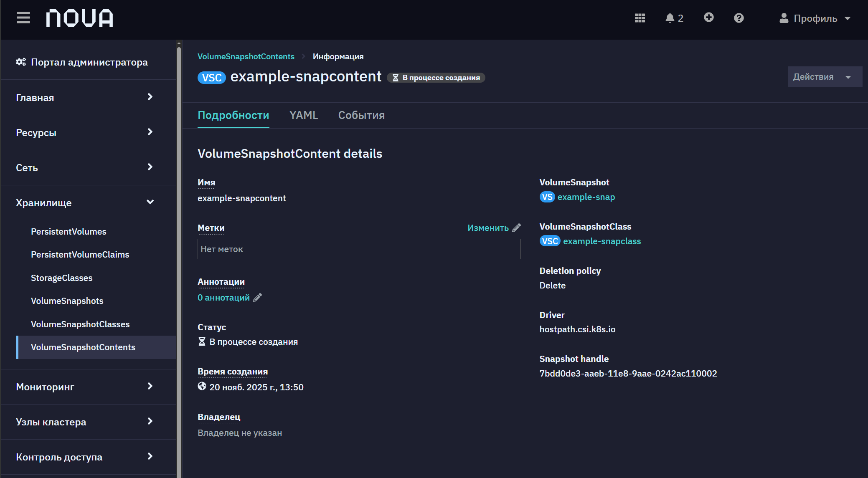This screenshot has width=868, height=478.
Task: Click the Имя field label
Action: click(206, 182)
